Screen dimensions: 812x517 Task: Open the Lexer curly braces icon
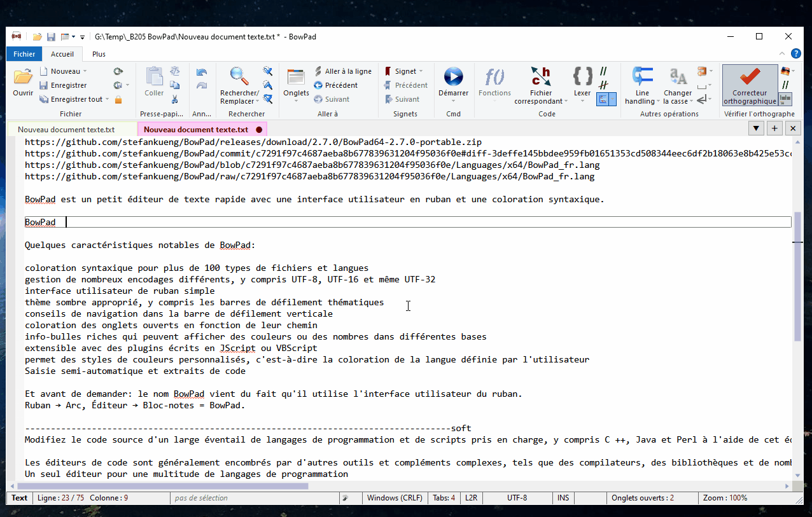pyautogui.click(x=582, y=78)
